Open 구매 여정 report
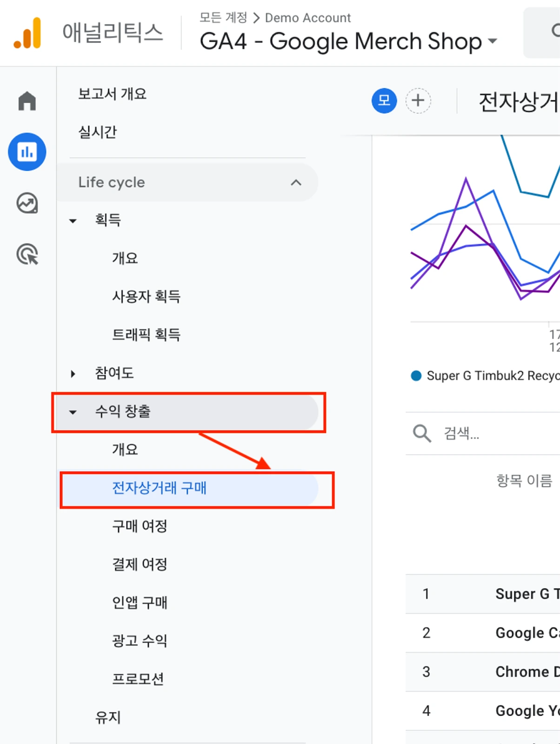 click(140, 526)
